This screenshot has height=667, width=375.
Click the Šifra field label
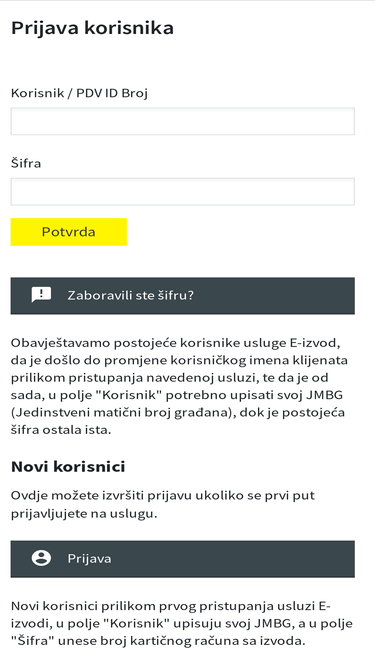[x=26, y=163]
